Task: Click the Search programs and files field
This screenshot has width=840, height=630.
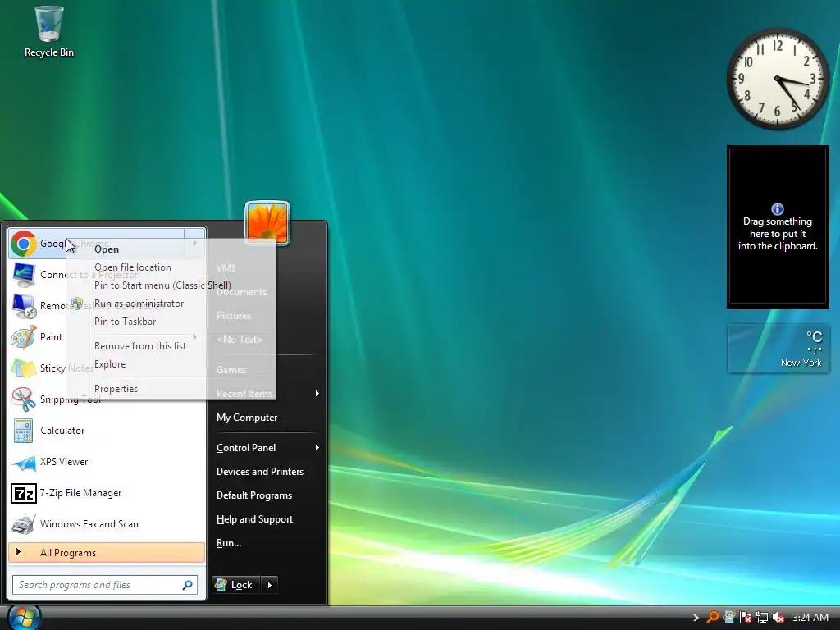Action: click(105, 585)
